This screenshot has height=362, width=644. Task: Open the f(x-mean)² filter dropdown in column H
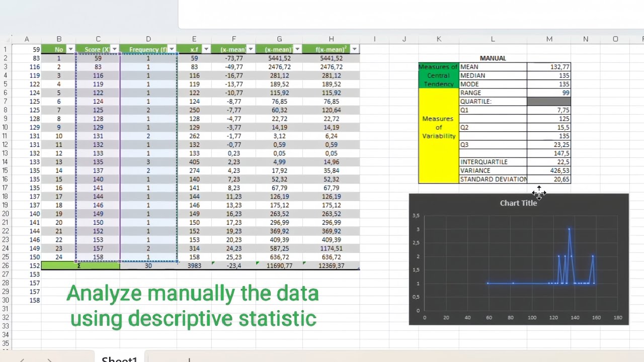click(x=355, y=49)
